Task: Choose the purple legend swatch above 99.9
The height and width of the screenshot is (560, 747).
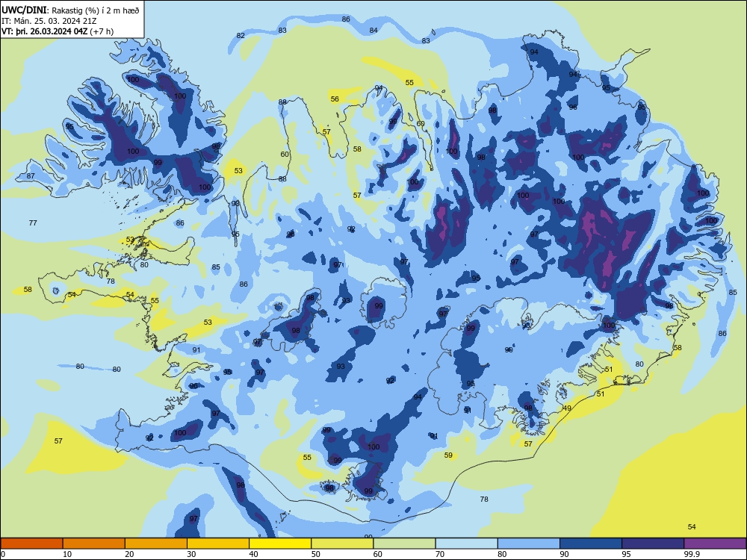Action: coord(715,544)
